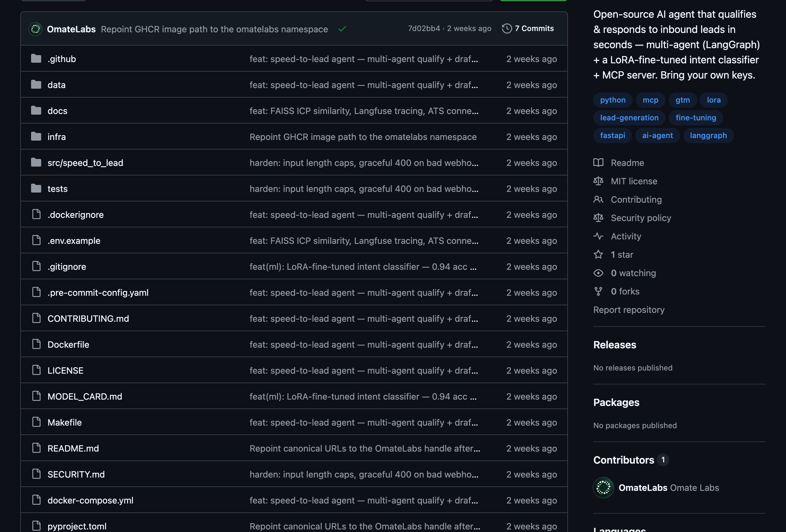Viewport: 786px width, 532px height.
Task: Open the src/speed_to_lead folder name
Action: coord(85,163)
